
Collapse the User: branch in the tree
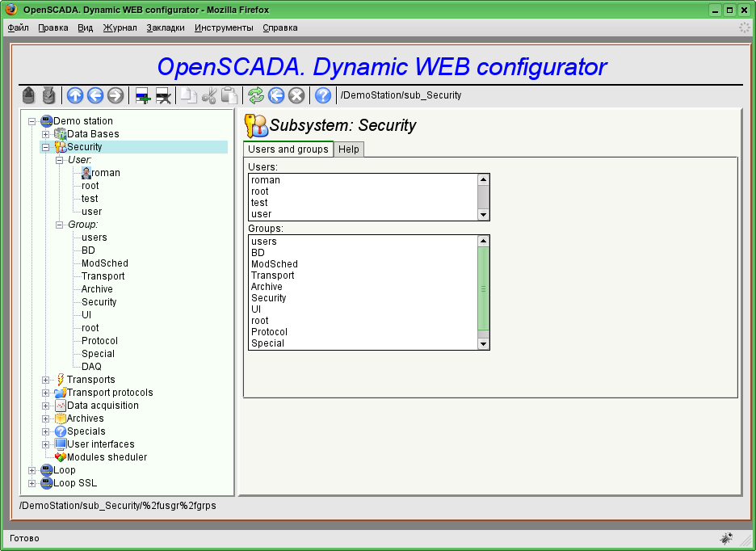click(59, 160)
